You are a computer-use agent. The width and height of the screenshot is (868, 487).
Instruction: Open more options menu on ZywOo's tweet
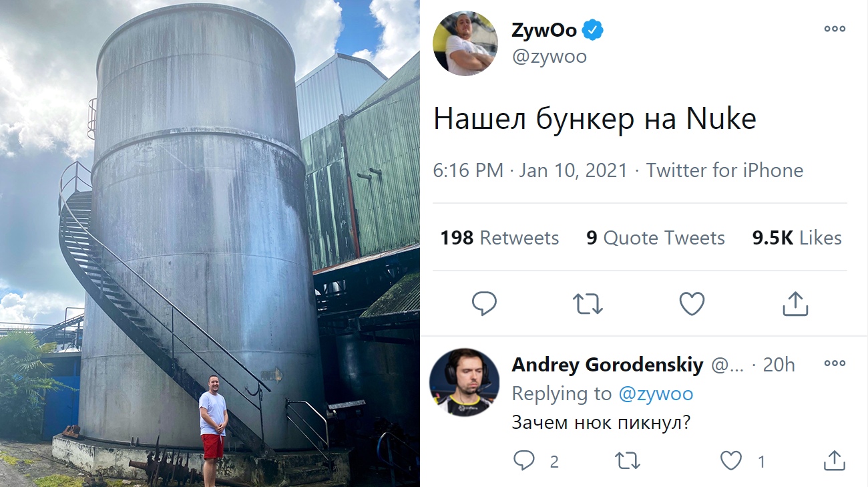pos(835,29)
